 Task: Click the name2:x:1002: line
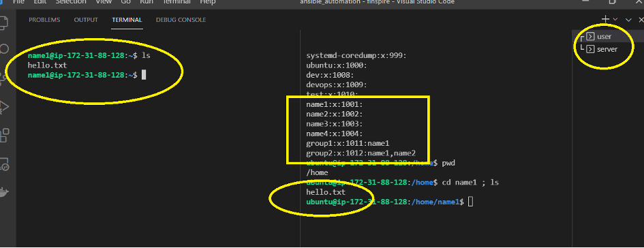coord(335,114)
